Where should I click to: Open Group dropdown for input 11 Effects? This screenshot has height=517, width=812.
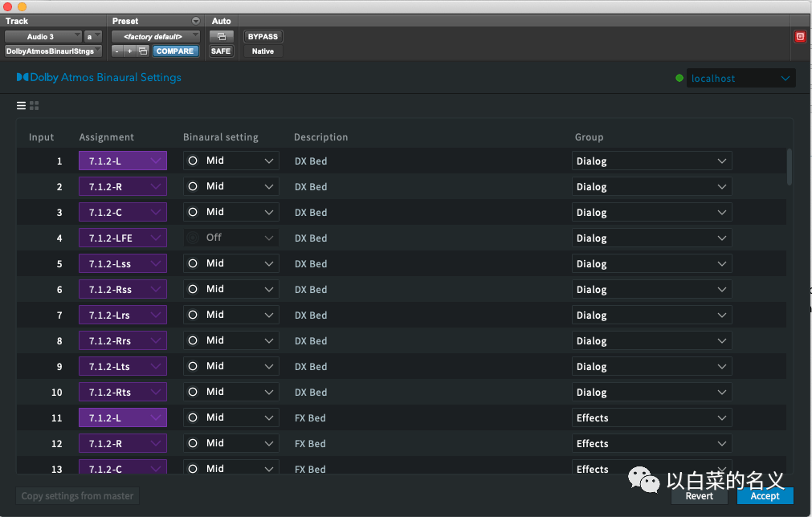(x=651, y=417)
